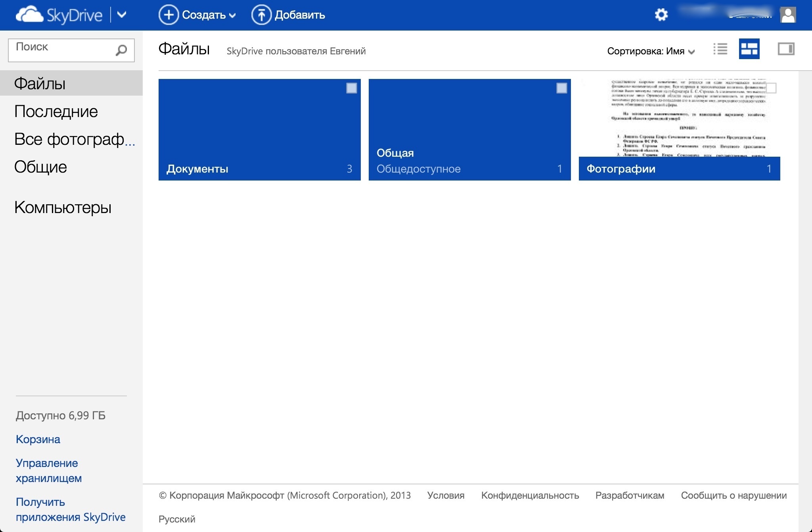Click the plus icon for Создать
Screen dimensions: 812x532
(169, 15)
